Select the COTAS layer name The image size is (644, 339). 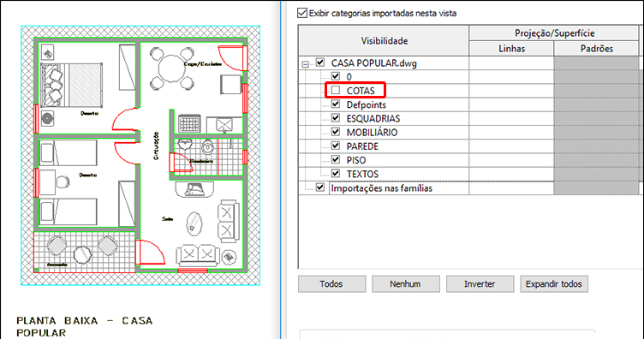click(x=361, y=91)
